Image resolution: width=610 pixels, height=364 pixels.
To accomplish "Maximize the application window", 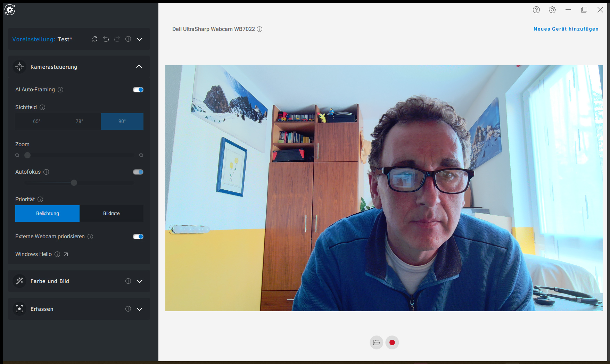I will coord(584,10).
